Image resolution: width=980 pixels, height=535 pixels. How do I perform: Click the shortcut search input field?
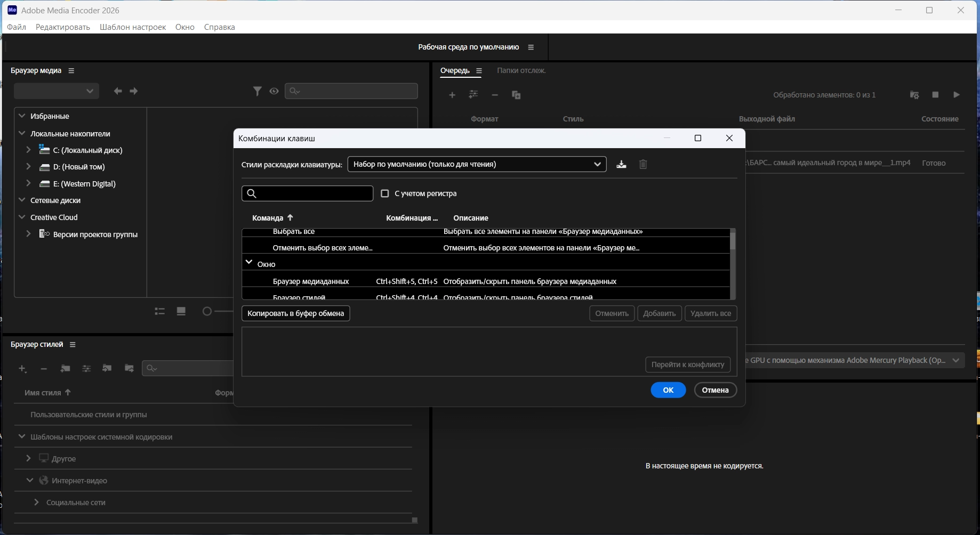coord(314,193)
